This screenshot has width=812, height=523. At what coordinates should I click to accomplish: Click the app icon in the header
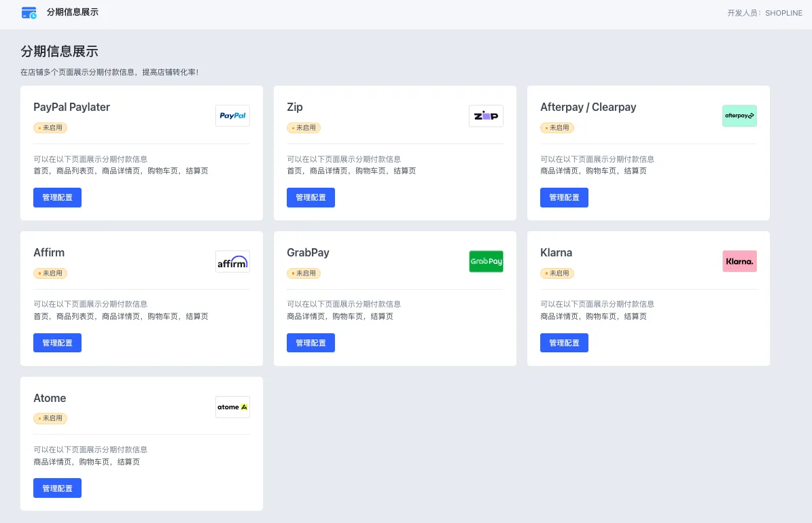(x=29, y=13)
